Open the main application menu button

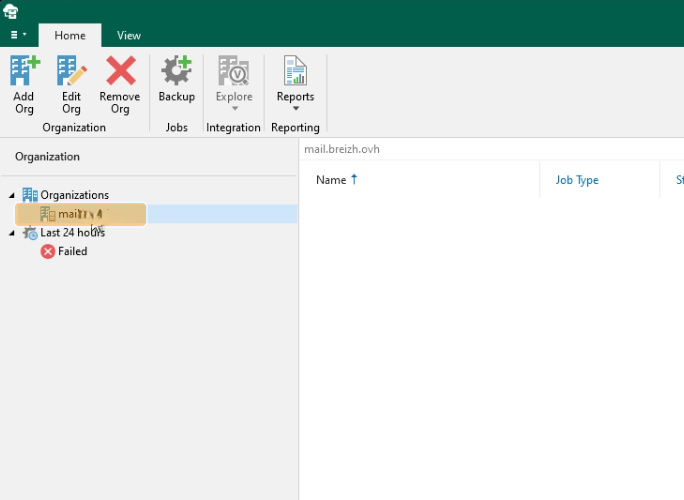point(18,34)
